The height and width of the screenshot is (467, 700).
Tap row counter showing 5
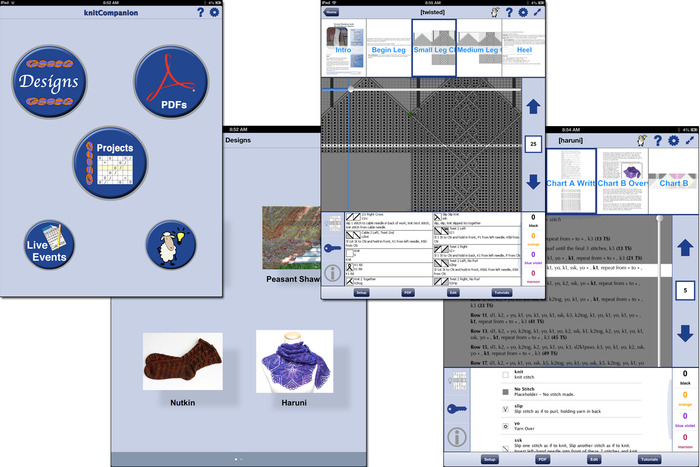click(685, 291)
